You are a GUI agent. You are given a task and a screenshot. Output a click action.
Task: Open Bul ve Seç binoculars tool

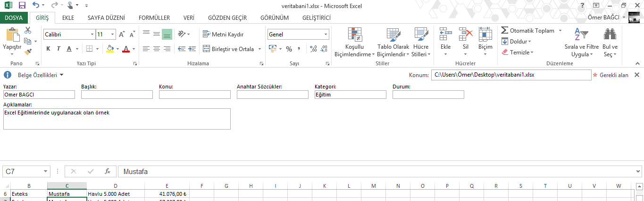(610, 42)
